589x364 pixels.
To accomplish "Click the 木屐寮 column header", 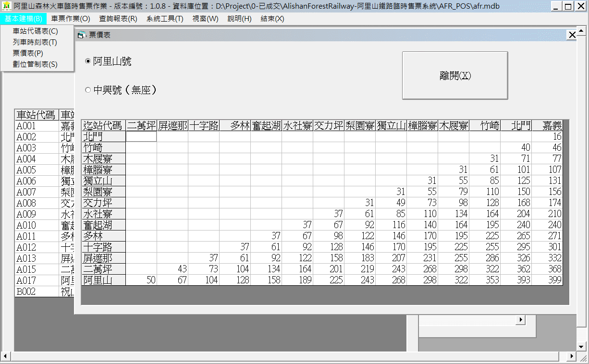I will click(454, 126).
